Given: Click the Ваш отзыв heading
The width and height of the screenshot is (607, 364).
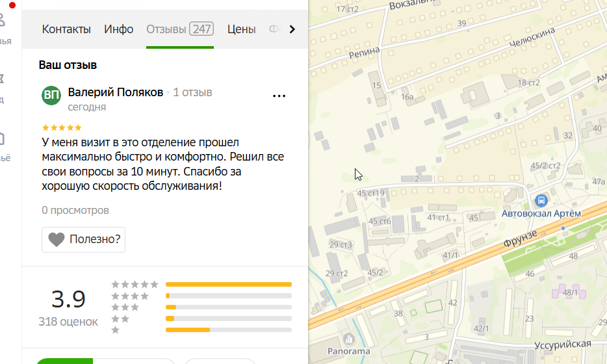Looking at the screenshot, I should point(68,65).
